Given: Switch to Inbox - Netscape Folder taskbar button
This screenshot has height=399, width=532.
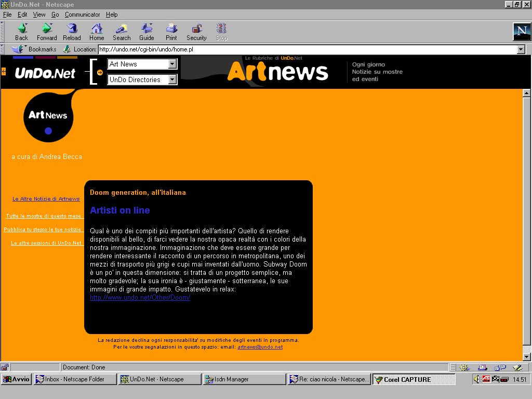Looking at the screenshot, I should click(75, 379).
